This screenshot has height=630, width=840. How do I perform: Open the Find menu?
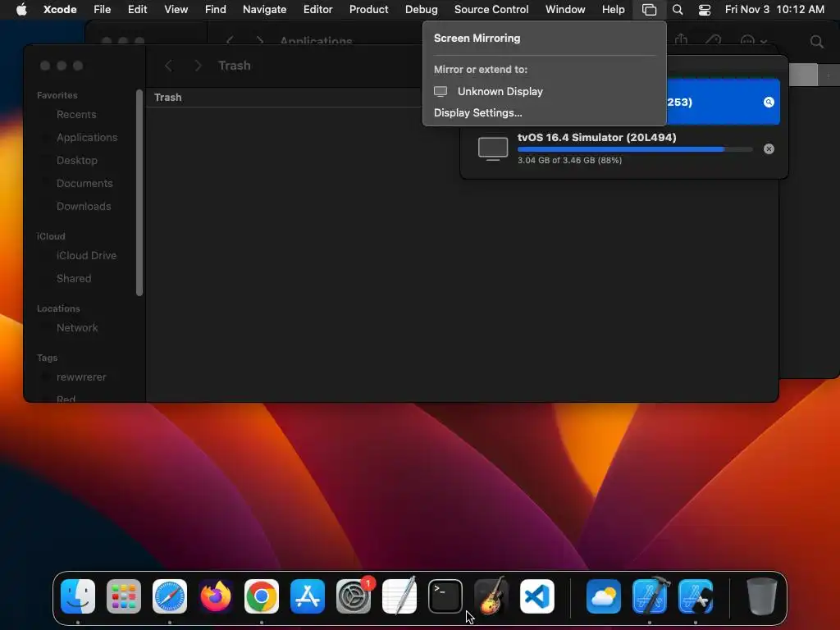(216, 9)
